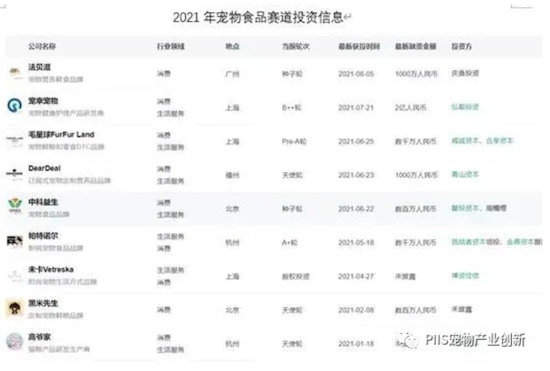This screenshot has width=550, height=371.
Task: Click the Vetreska company logo
Action: pyautogui.click(x=14, y=275)
